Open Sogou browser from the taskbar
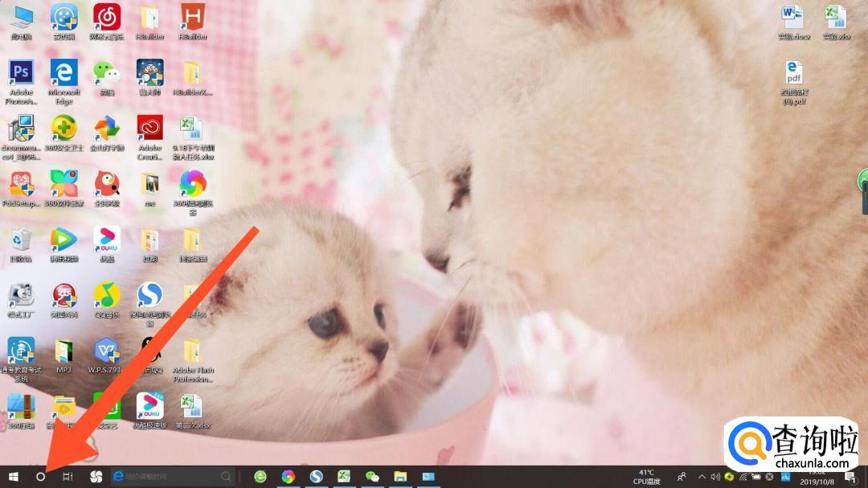868x488 pixels. point(316,477)
